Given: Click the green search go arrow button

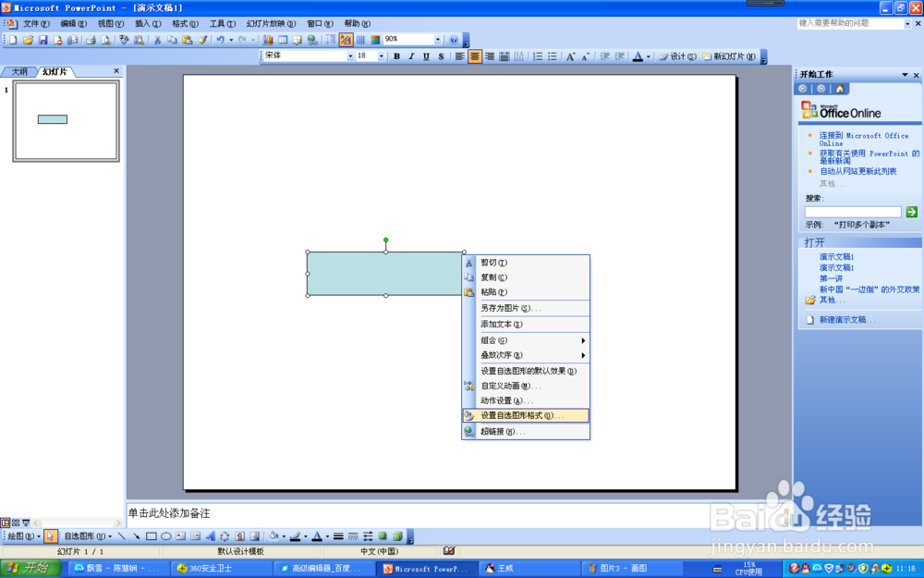Looking at the screenshot, I should [x=911, y=212].
